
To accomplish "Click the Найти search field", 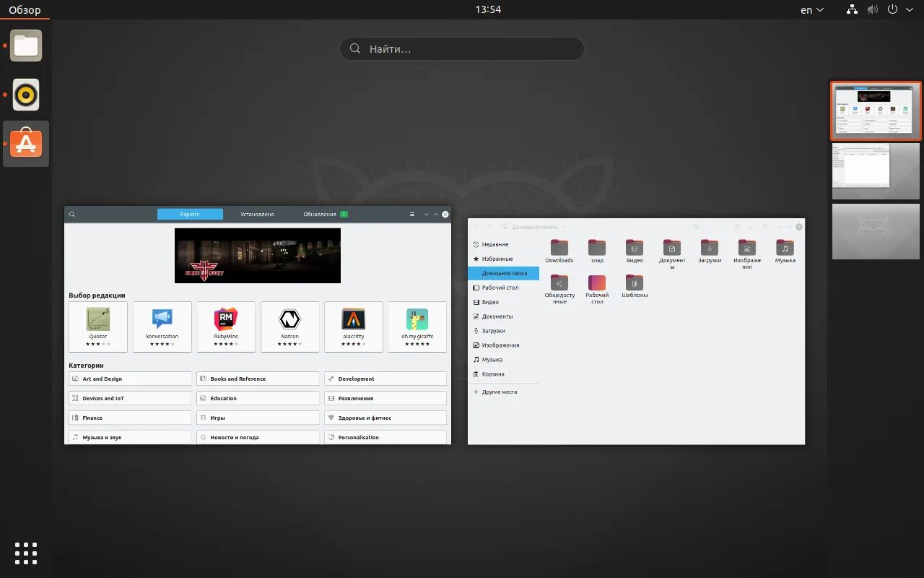I will coord(461,48).
